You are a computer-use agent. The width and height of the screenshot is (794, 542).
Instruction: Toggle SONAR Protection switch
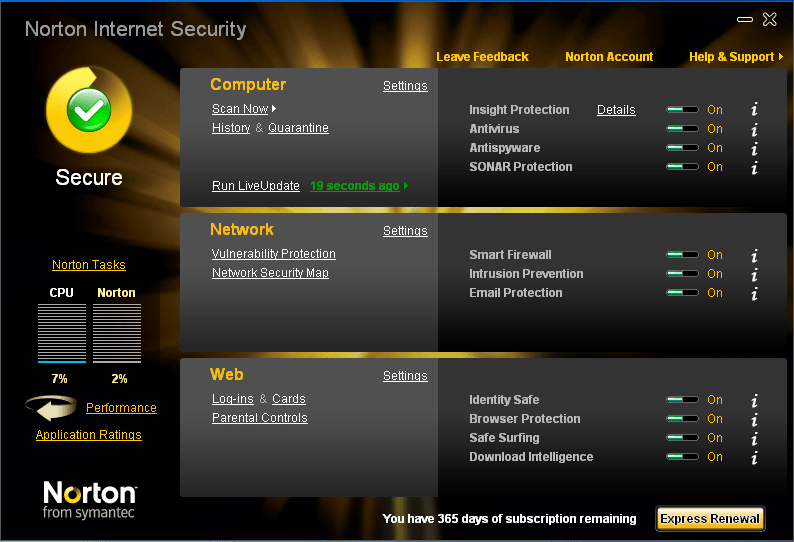pyautogui.click(x=682, y=167)
